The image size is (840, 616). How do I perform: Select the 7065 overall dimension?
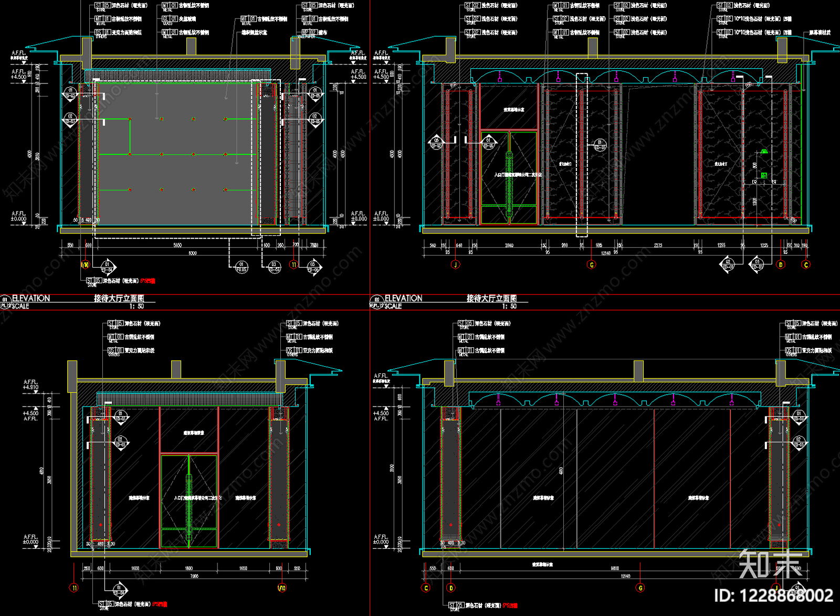(194, 576)
